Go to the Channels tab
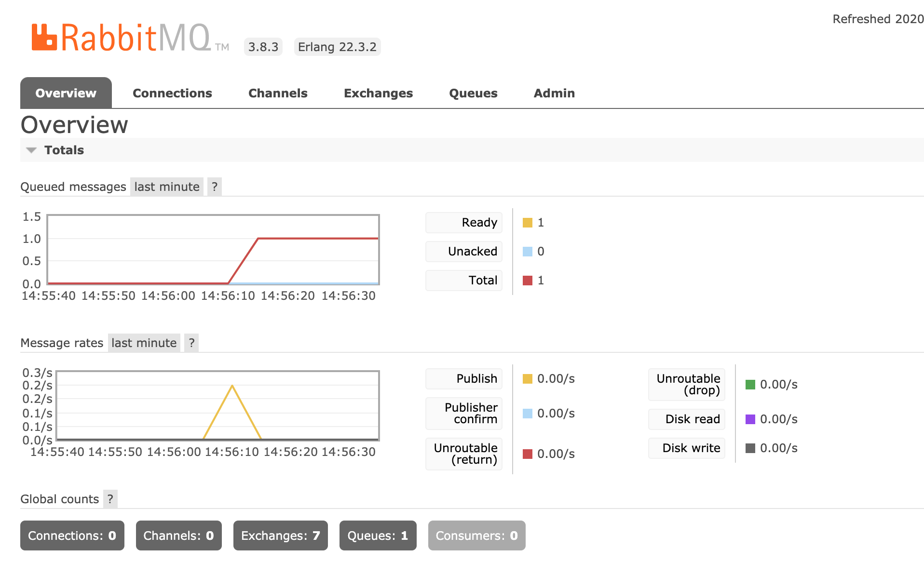Screen dimensions: 924x562 [x=278, y=93]
